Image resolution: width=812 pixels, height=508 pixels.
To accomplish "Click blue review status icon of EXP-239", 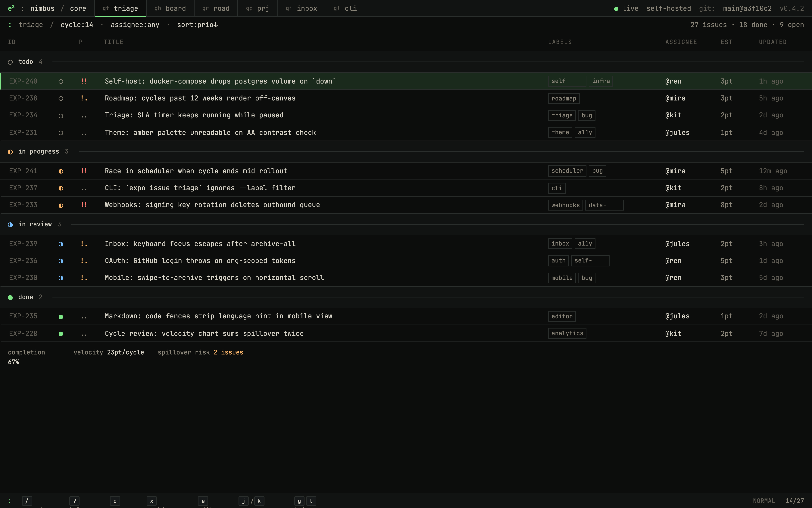I will coord(61,244).
